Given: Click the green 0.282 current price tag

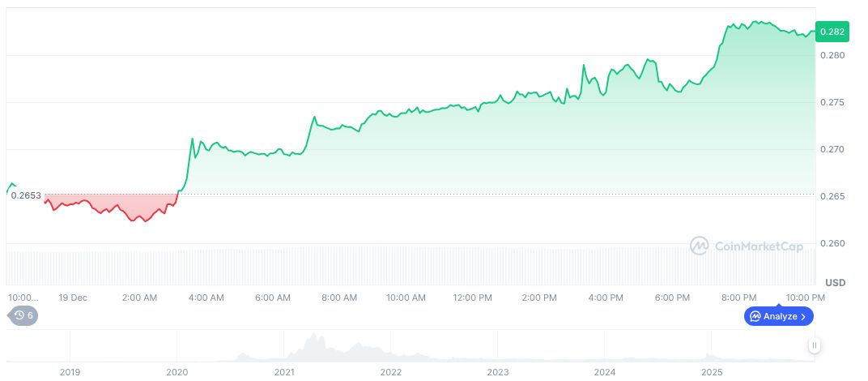Looking at the screenshot, I should 832,32.
